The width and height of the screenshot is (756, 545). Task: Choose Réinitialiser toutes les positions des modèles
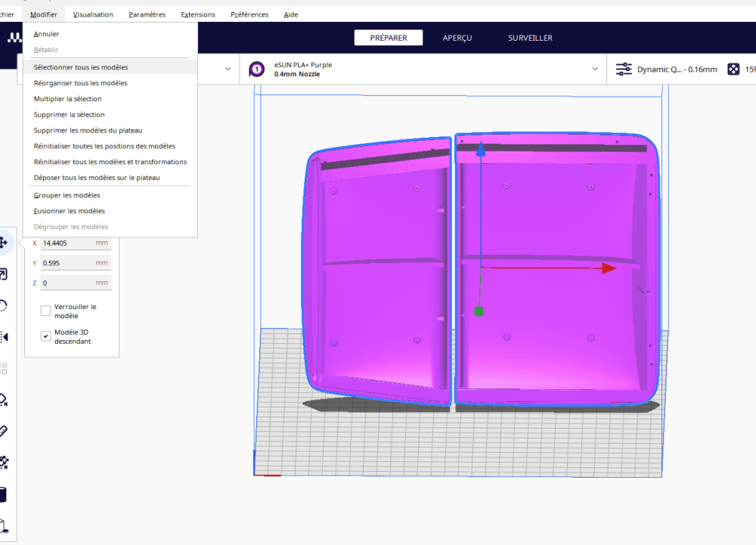110,146
